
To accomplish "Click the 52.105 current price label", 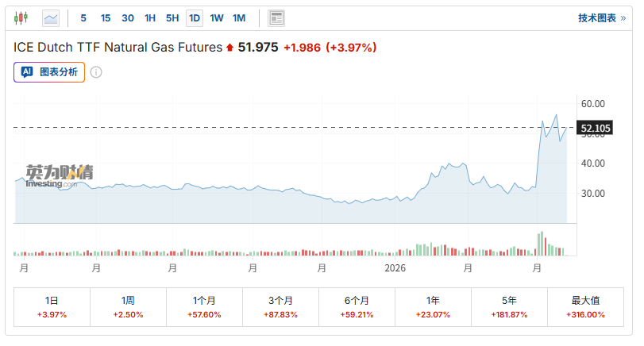I will [595, 128].
